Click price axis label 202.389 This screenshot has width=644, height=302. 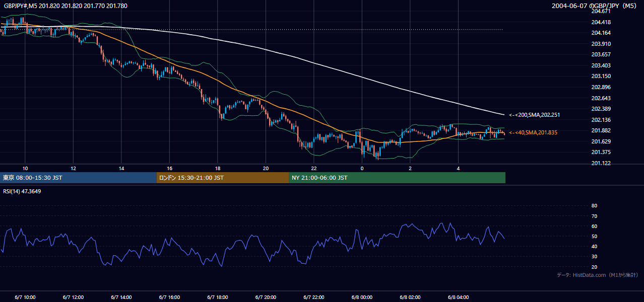601,109
